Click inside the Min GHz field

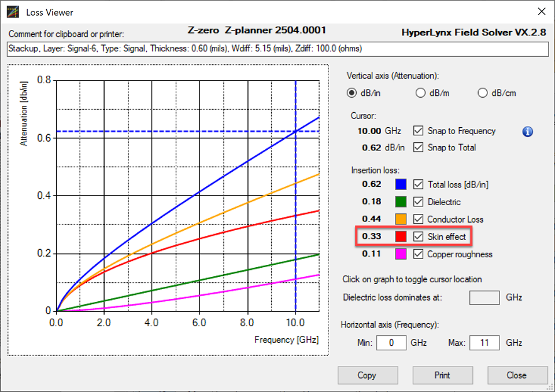click(x=391, y=342)
